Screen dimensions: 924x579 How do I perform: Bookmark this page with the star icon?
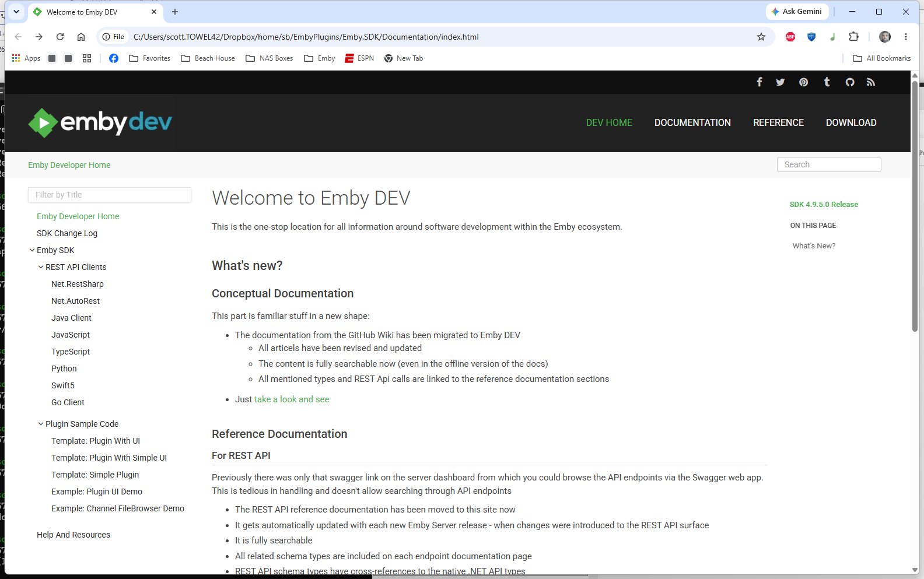(x=761, y=37)
